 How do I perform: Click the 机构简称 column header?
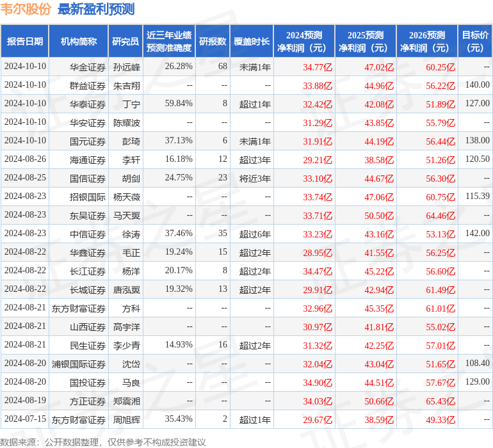pyautogui.click(x=79, y=41)
